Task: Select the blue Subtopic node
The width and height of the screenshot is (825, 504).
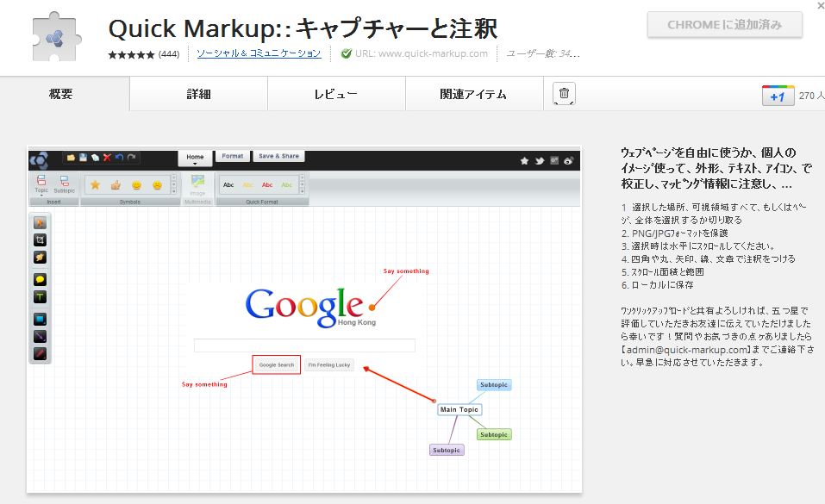Action: point(494,384)
